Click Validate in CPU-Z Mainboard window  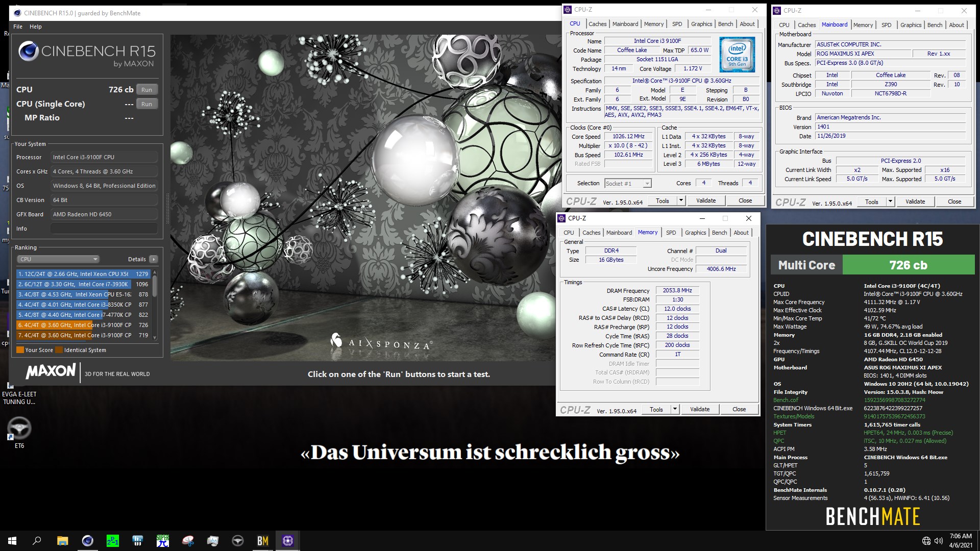point(915,202)
